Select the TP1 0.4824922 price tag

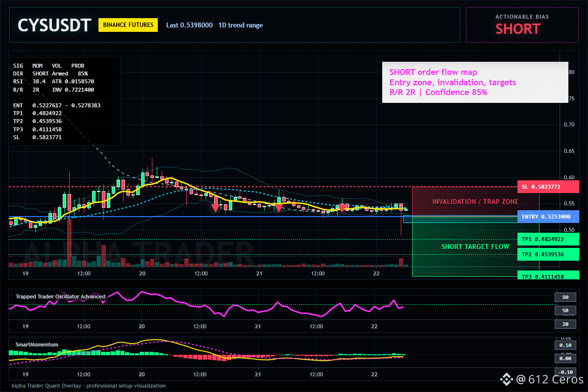(548, 239)
